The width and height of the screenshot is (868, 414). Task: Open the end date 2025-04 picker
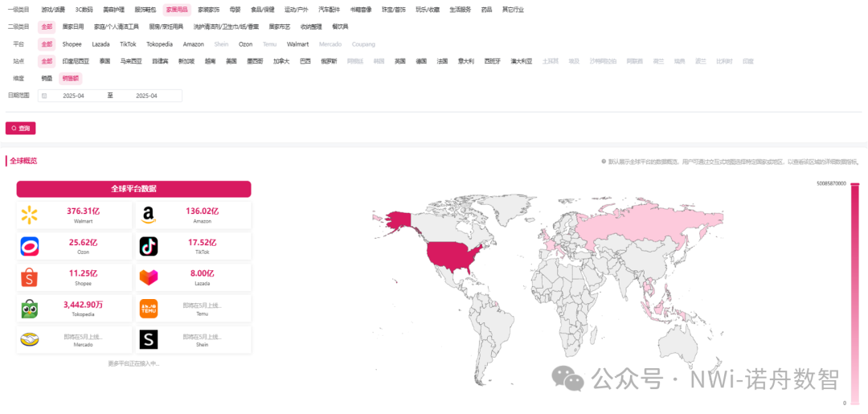146,96
